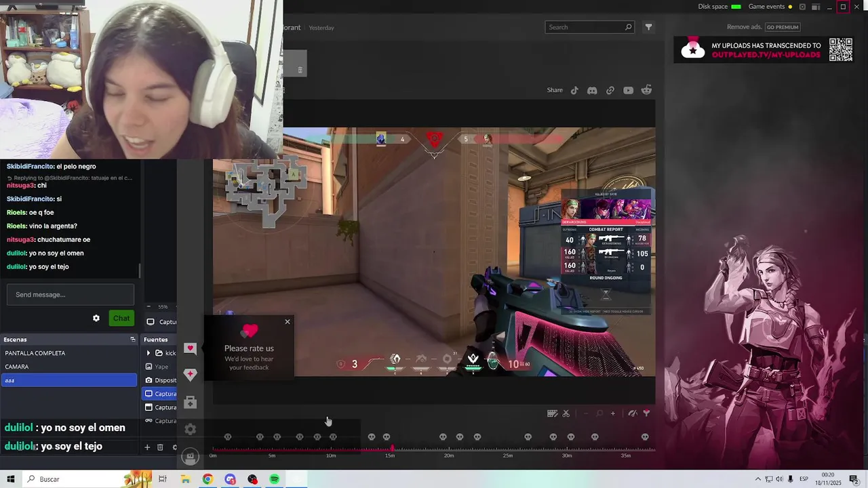
Task: Delete the selected source with trash icon
Action: [x=160, y=447]
